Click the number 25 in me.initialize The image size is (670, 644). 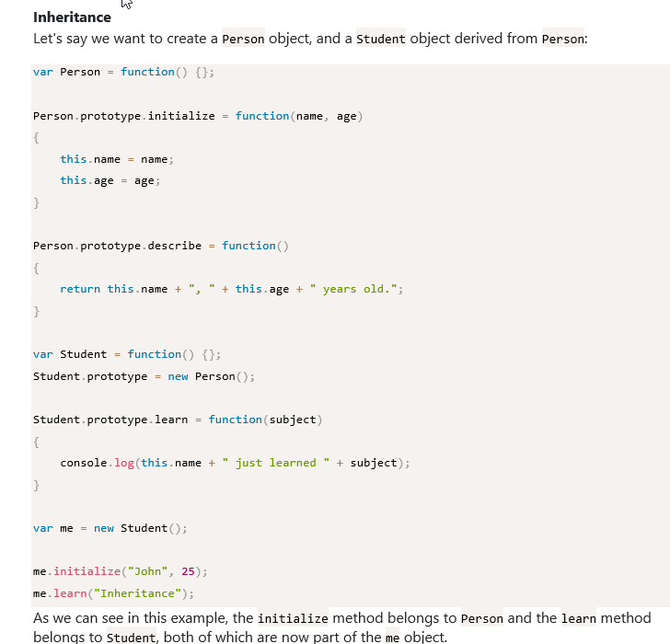point(189,571)
